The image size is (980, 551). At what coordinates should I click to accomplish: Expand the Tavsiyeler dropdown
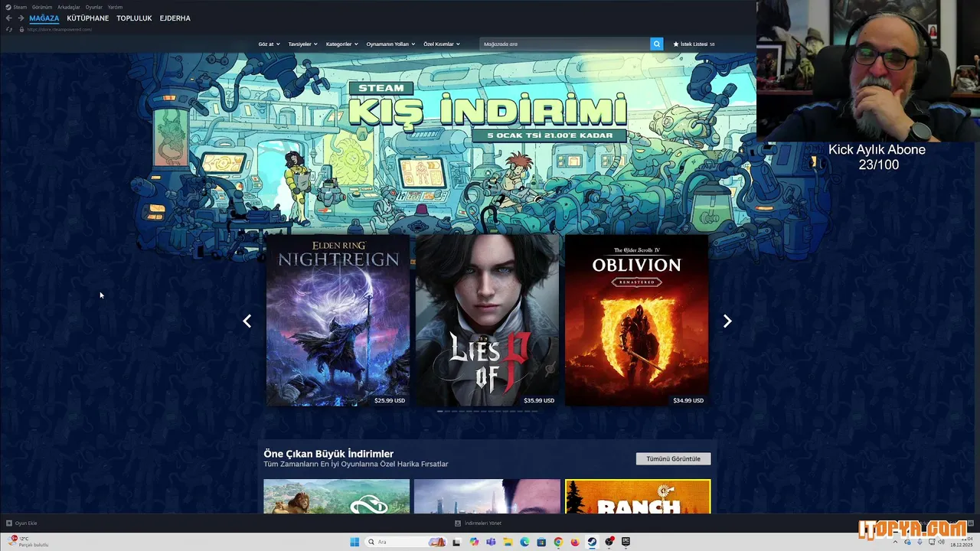click(302, 44)
